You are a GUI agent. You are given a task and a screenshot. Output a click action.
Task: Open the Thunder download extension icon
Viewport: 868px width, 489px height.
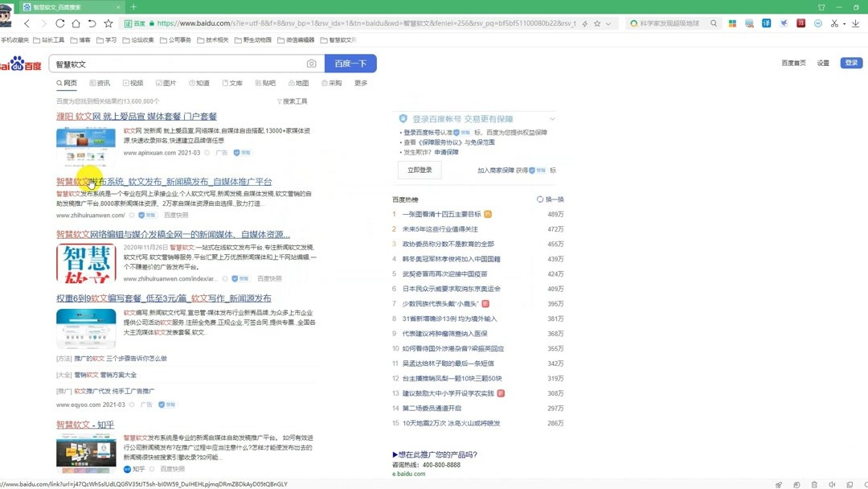(x=784, y=23)
